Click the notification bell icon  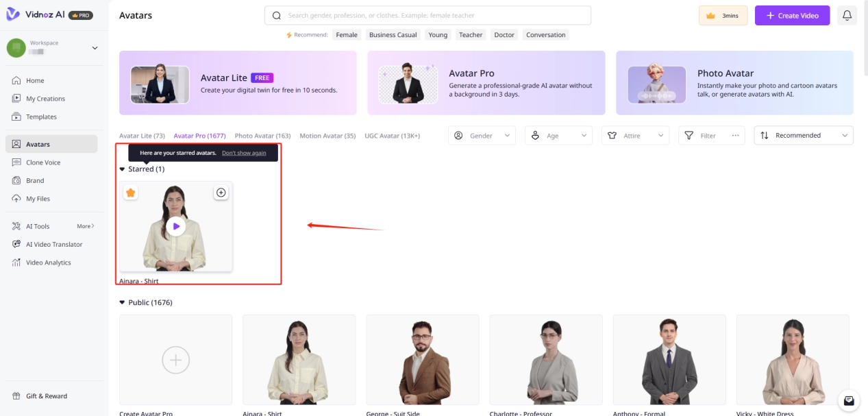click(847, 15)
